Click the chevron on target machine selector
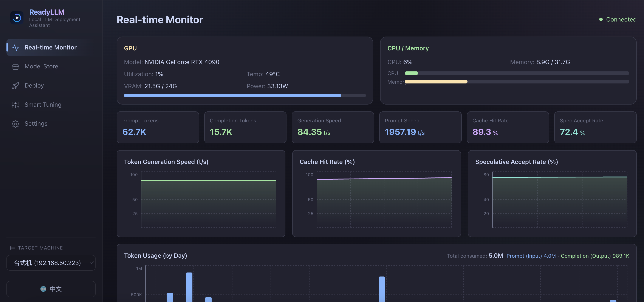 [x=91, y=263]
